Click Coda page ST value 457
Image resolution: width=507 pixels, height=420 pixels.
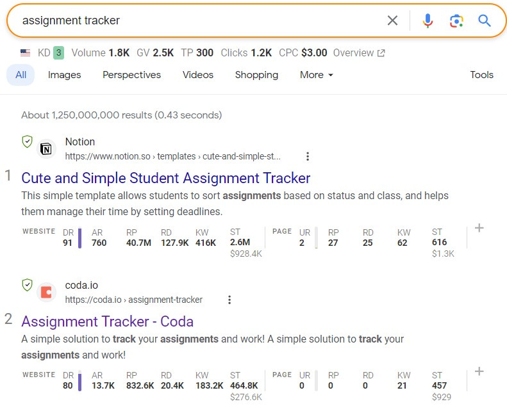(x=439, y=385)
